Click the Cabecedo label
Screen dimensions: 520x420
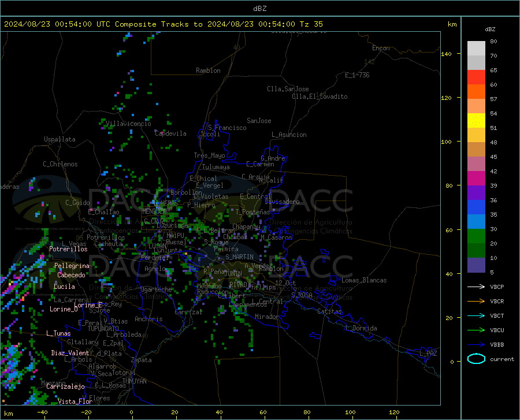(x=71, y=275)
